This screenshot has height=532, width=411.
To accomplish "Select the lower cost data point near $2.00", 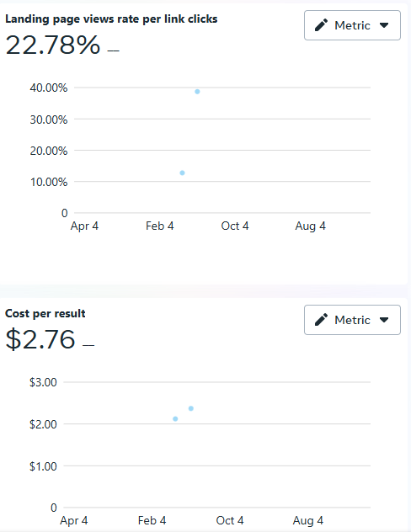I will click(175, 419).
